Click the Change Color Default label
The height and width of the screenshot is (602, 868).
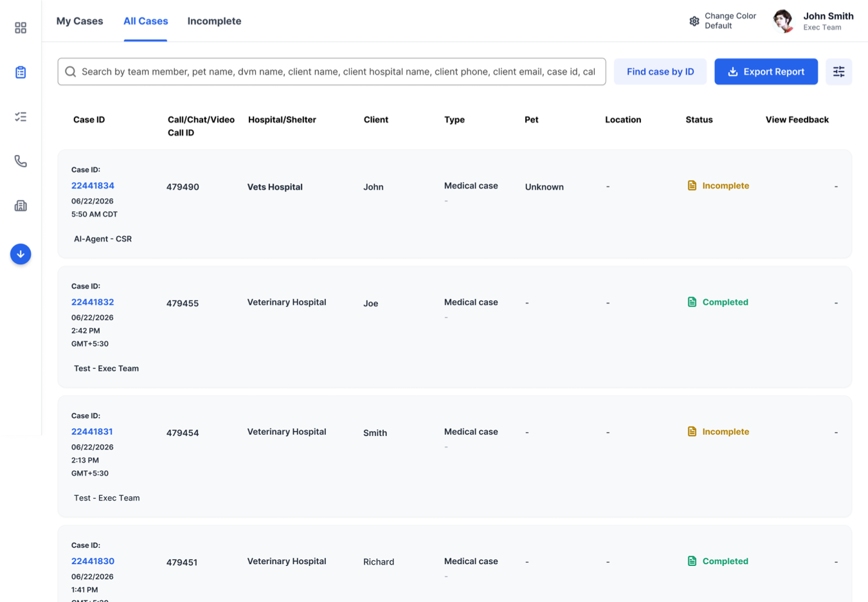coord(730,21)
